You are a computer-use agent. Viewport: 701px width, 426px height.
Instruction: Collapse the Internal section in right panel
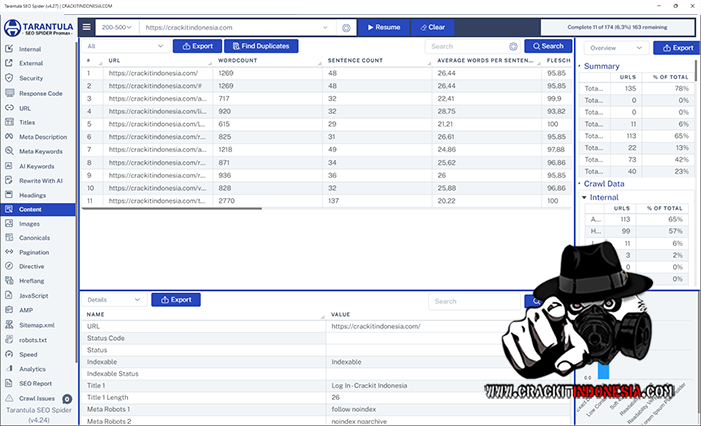[584, 197]
